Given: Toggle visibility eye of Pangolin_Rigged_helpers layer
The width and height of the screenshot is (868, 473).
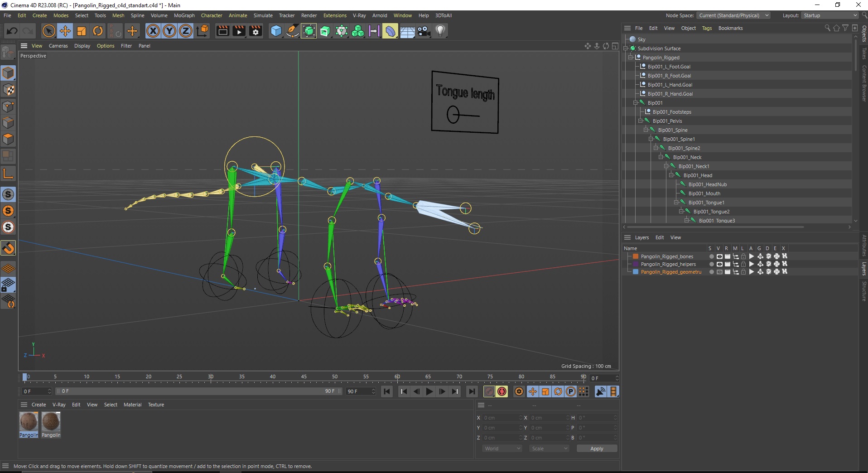Looking at the screenshot, I should [719, 264].
